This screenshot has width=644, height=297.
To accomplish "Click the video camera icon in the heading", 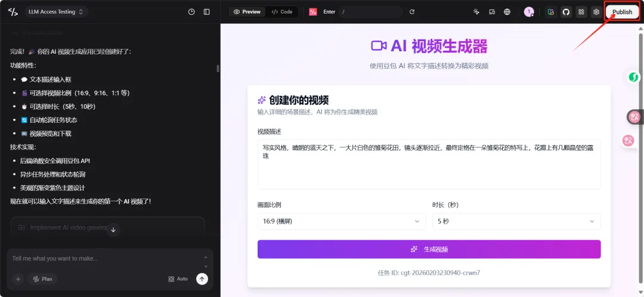I will [x=379, y=45].
